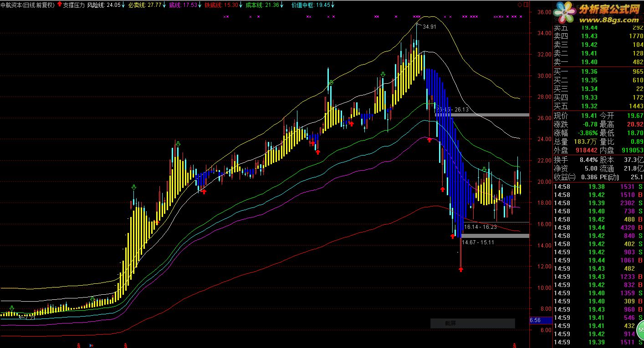
Task: Select the 卖四 19.43 order row
Action: [598, 36]
